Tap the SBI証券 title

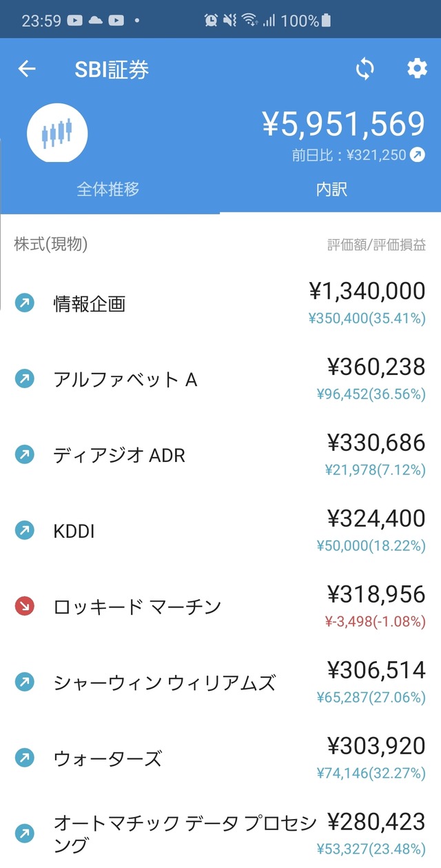point(111,69)
